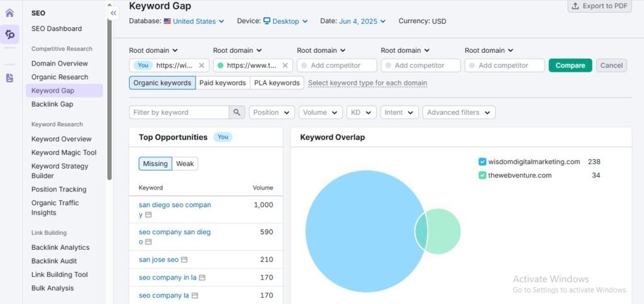Open the Position filter dropdown
Image resolution: width=644 pixels, height=304 pixels.
(272, 112)
